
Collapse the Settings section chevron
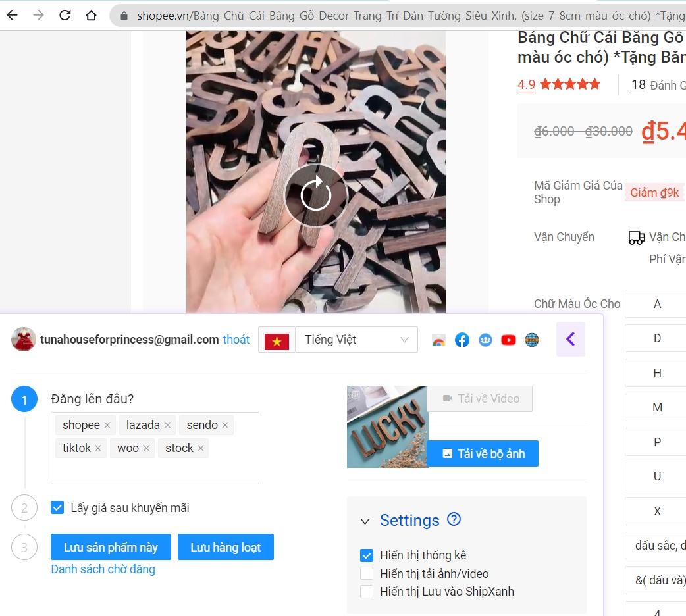tap(365, 522)
